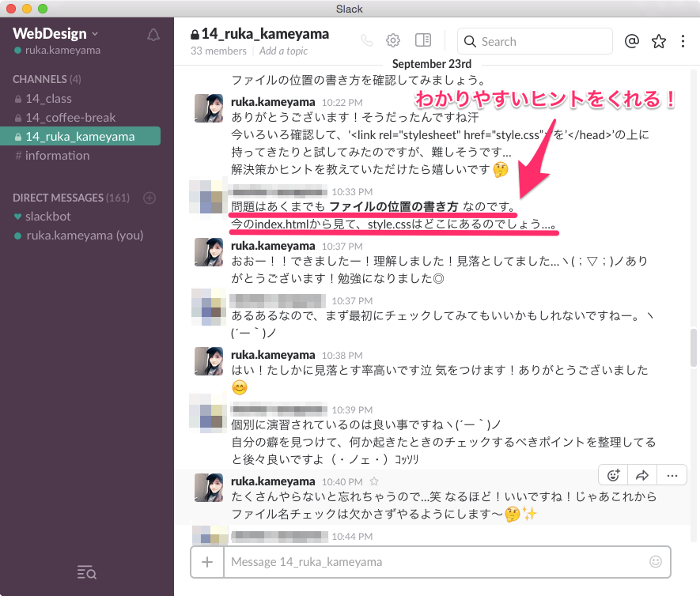The image size is (700, 596).
Task: Open mentions and reactions @ icon
Action: pos(632,41)
